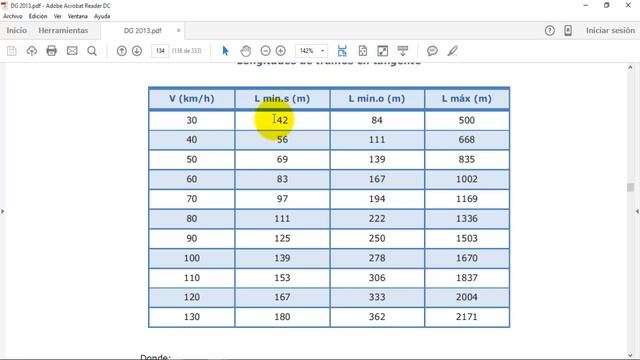
Task: Zoom in with plus icon
Action: coord(280,51)
